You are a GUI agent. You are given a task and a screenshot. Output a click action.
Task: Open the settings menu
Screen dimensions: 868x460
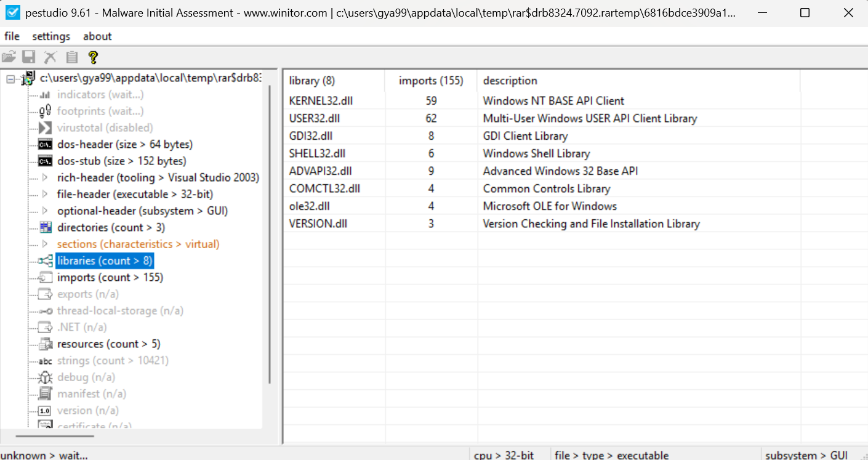[x=51, y=36]
